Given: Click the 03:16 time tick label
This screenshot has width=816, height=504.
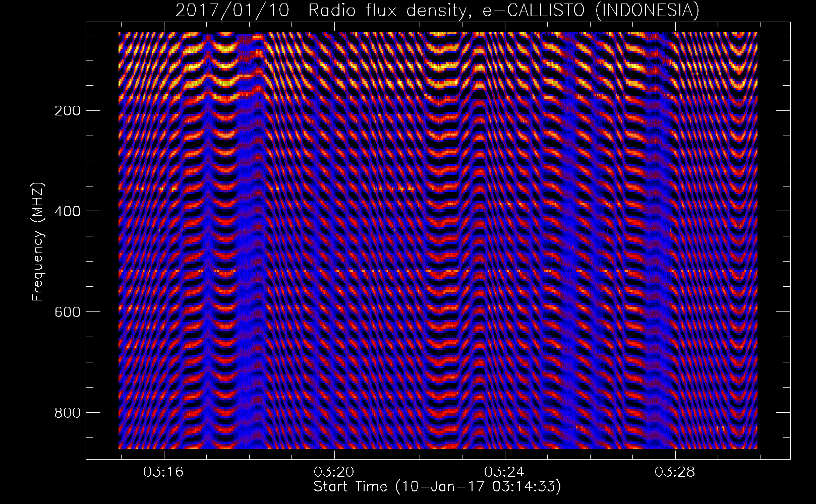Looking at the screenshot, I should tap(163, 472).
